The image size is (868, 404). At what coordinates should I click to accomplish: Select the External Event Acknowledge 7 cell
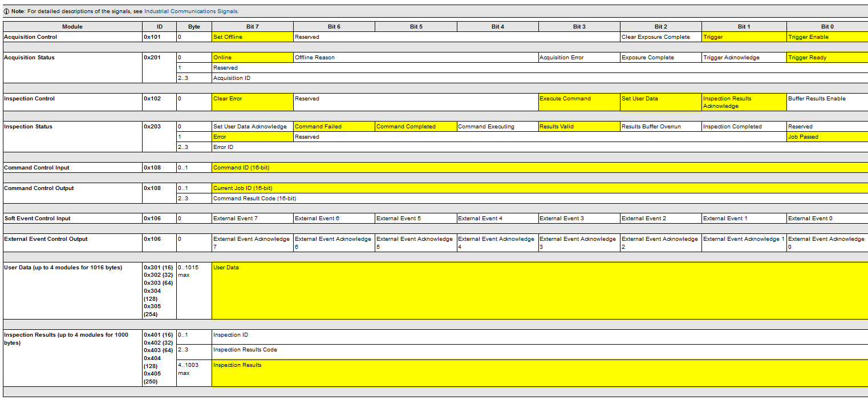coord(253,243)
